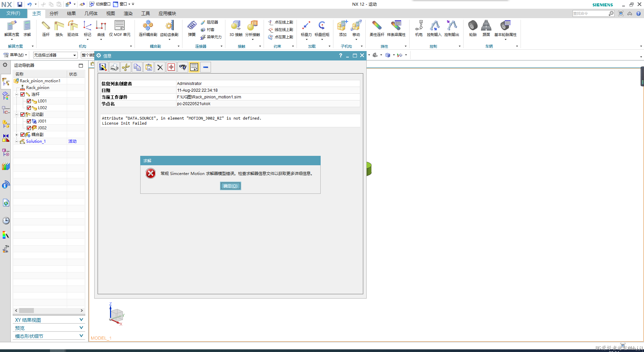644x352 pixels.
Task: Collapse the 运动副 tree node
Action: coord(16,115)
